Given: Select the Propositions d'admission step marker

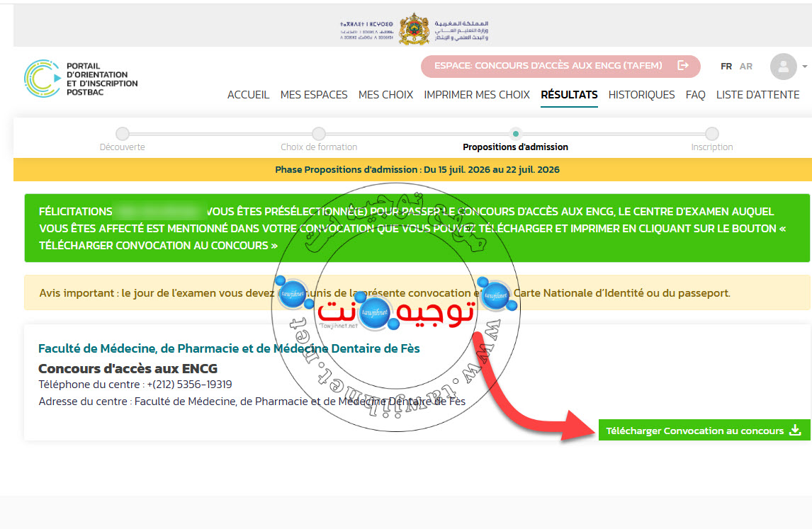Looking at the screenshot, I should (515, 134).
